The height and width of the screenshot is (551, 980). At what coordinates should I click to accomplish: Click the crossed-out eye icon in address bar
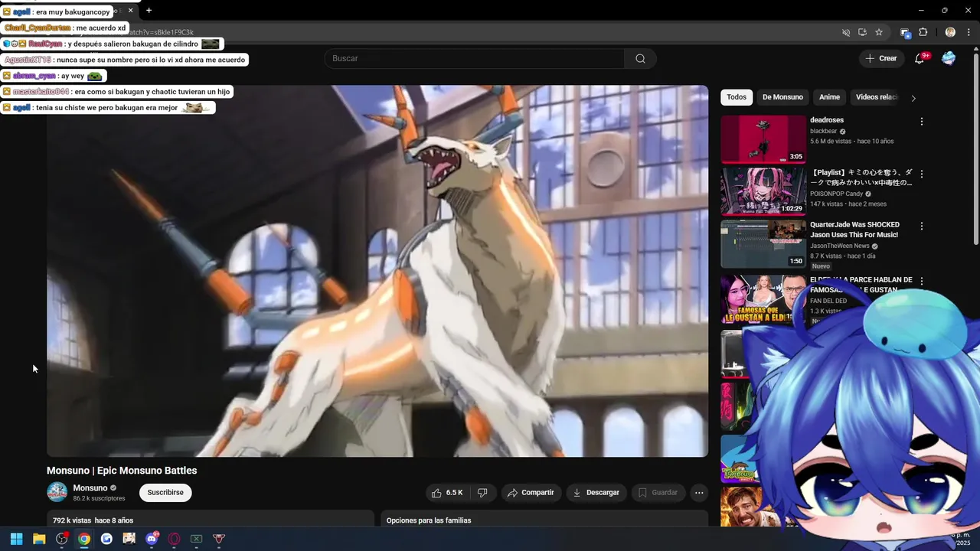click(x=846, y=32)
